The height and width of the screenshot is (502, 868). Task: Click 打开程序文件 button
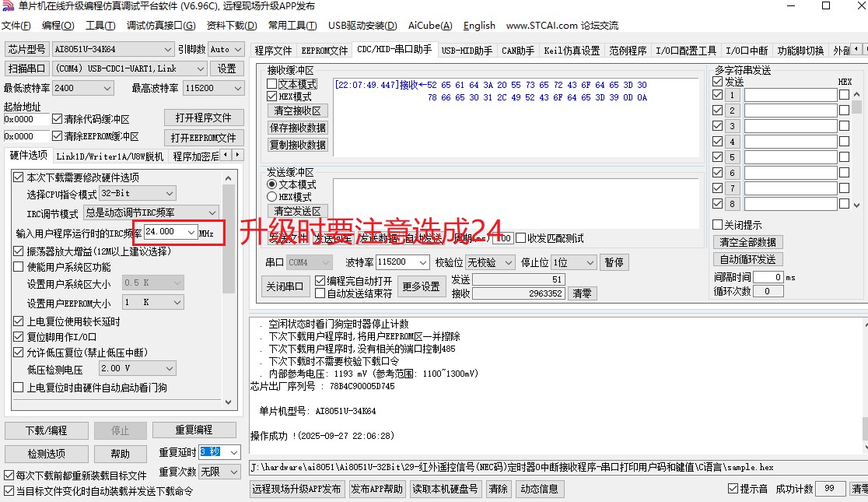(x=204, y=118)
